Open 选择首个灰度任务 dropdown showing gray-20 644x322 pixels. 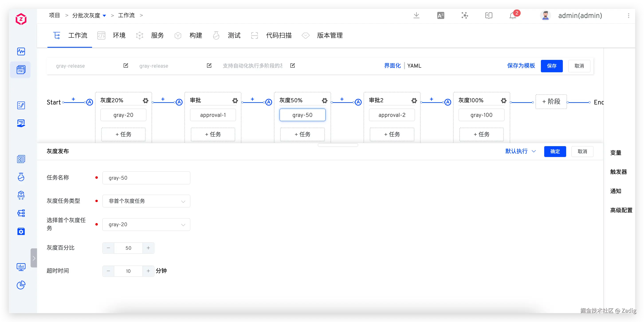tap(146, 224)
